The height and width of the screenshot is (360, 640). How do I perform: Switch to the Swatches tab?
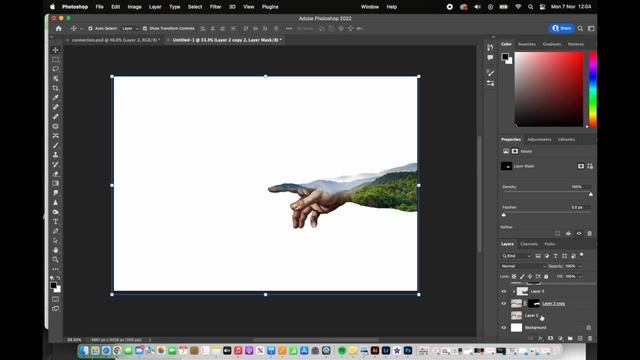(527, 44)
